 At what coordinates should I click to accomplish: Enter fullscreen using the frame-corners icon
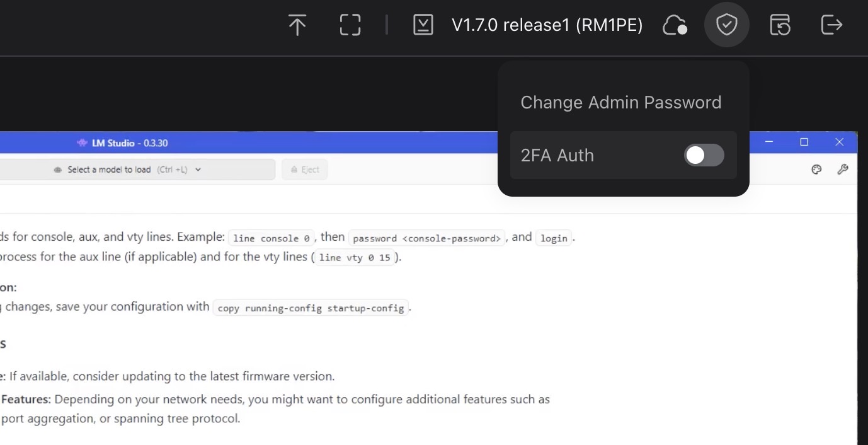[350, 25]
